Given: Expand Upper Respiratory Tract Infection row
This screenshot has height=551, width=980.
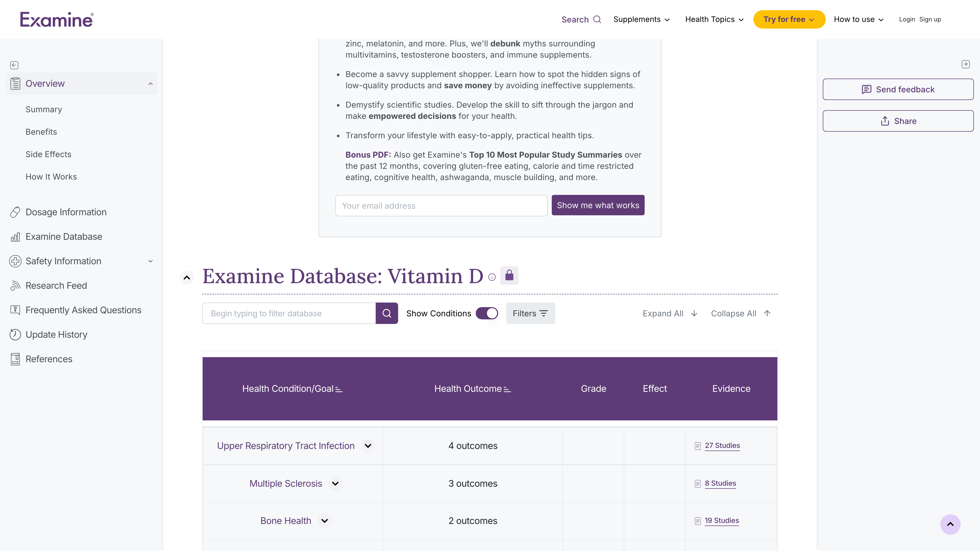Looking at the screenshot, I should 368,446.
